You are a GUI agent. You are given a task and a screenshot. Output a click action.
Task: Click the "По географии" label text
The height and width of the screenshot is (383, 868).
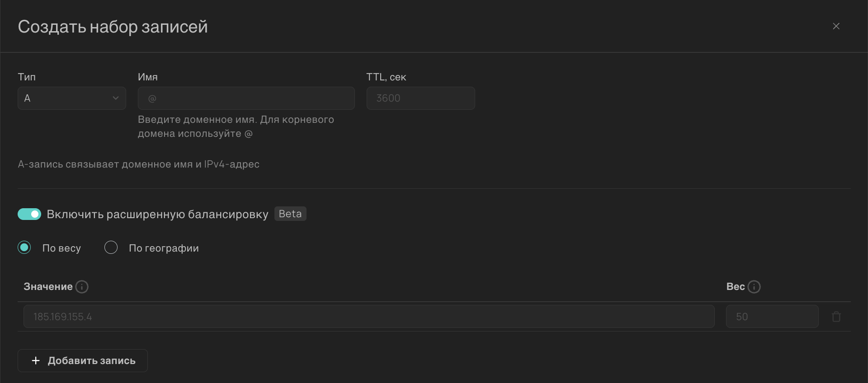[x=164, y=248]
